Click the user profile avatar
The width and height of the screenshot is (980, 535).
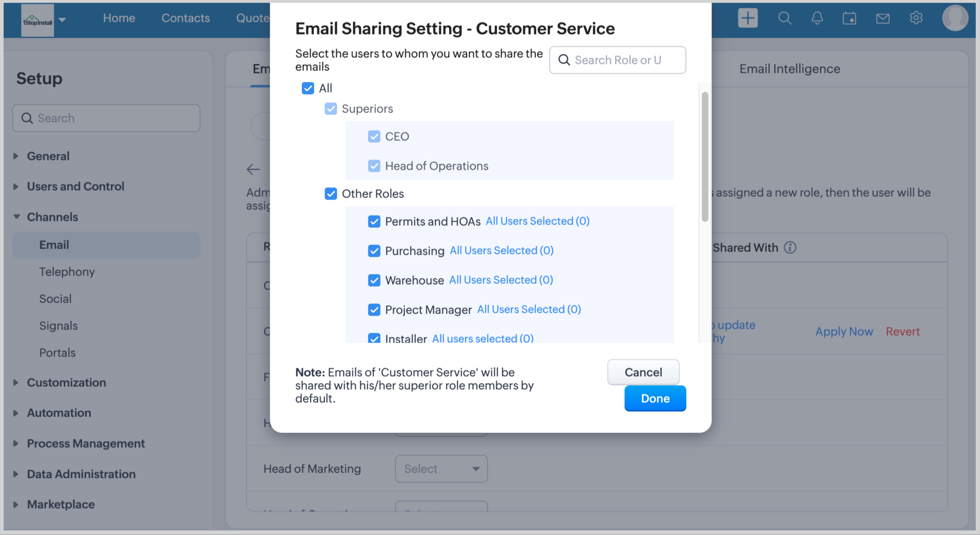(955, 18)
